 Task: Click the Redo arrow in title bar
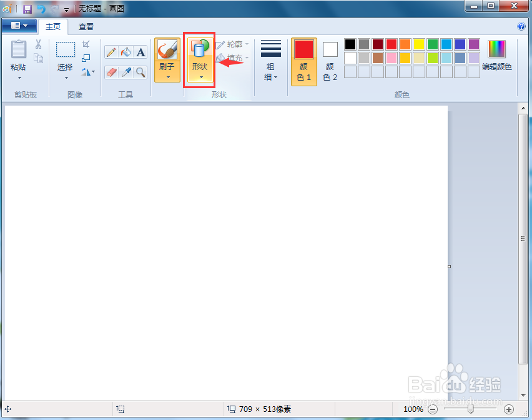(54, 9)
